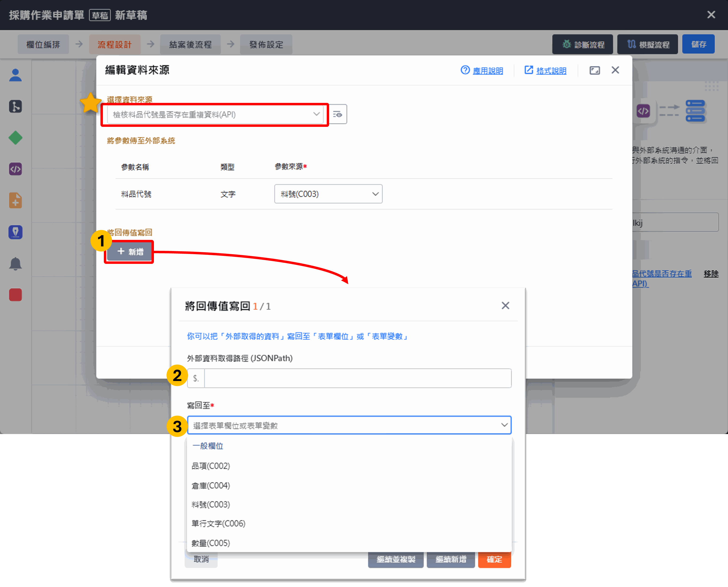Open the 料號(C003) parameter source dropdown

[328, 194]
